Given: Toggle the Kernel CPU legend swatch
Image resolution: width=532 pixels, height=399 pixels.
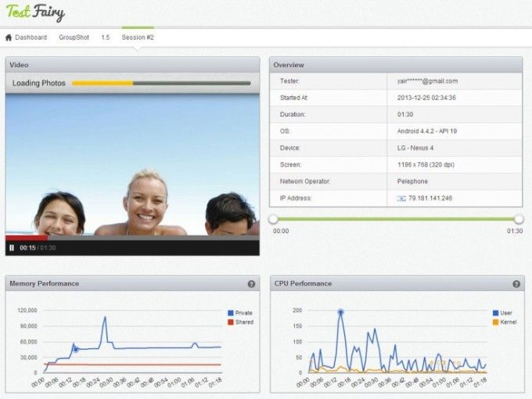Looking at the screenshot, I should point(495,322).
